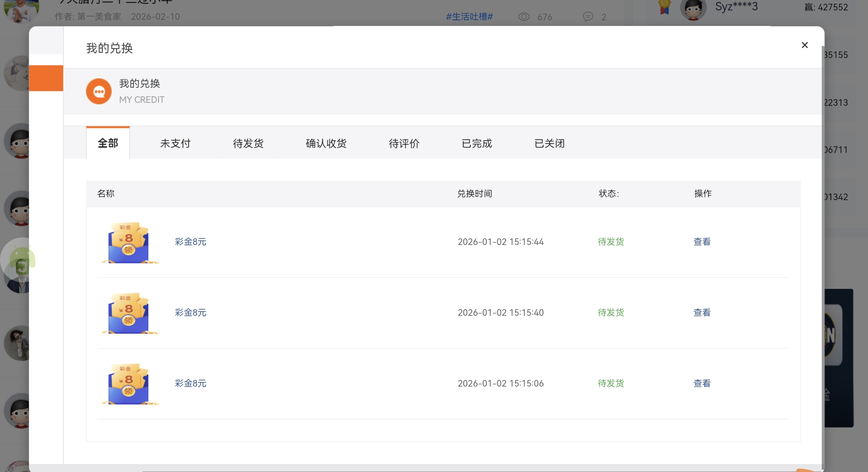This screenshot has height=472, width=868.
Task: Click the second 彩金8元 product name
Action: tap(190, 312)
